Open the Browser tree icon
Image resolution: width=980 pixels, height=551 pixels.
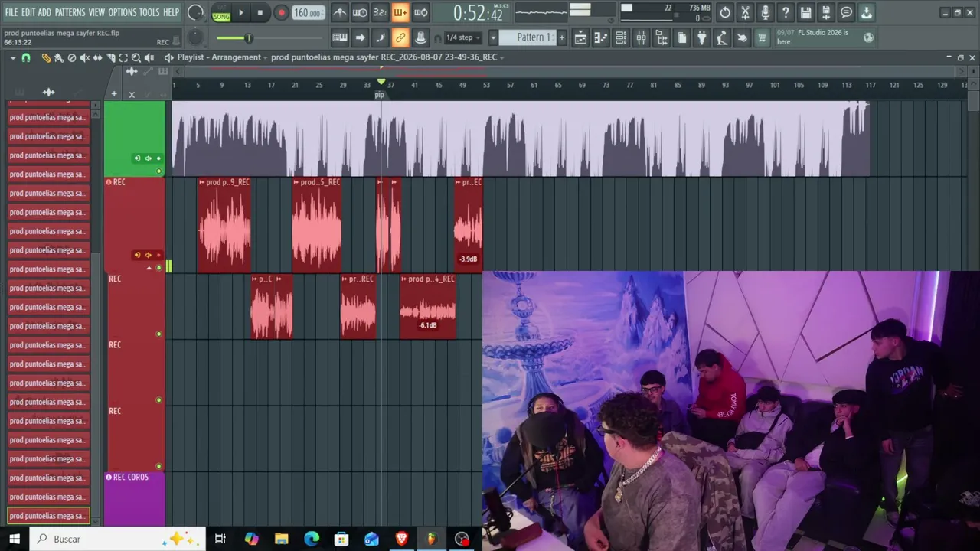pyautogui.click(x=661, y=37)
